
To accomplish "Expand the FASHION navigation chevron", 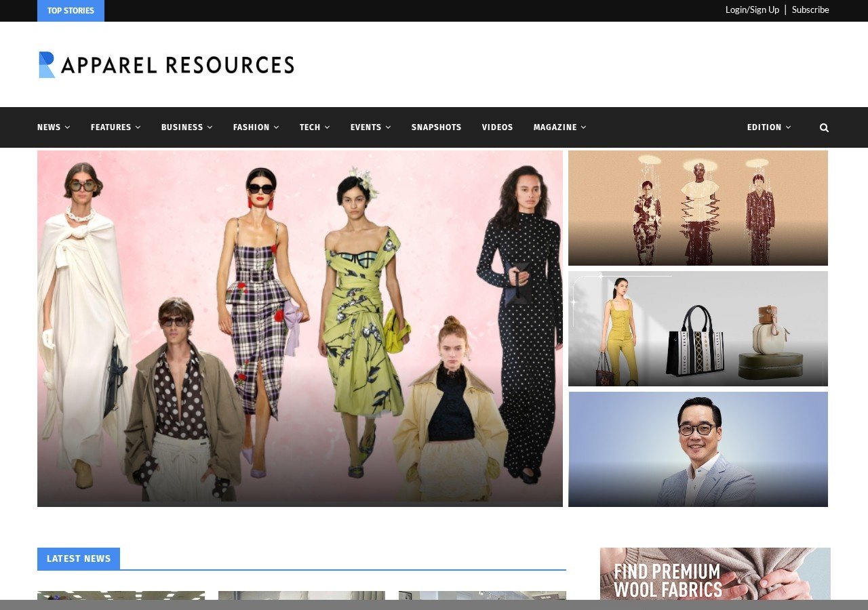I will [276, 127].
